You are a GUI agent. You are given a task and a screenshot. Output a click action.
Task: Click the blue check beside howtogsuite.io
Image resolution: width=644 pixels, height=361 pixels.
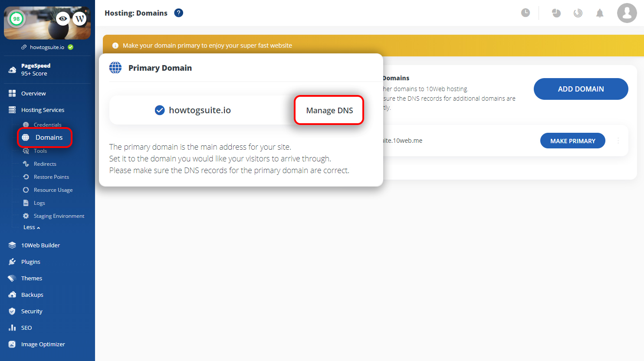(160, 110)
